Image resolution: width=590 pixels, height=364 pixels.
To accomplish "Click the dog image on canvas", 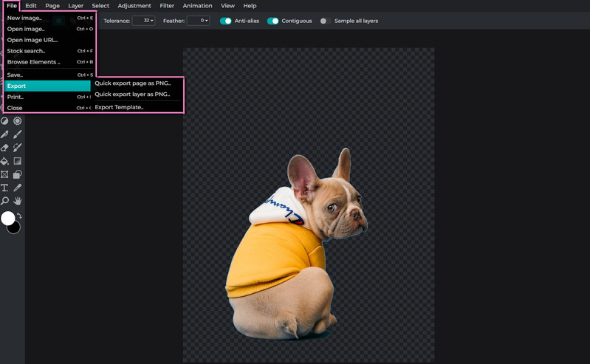I will click(x=295, y=251).
